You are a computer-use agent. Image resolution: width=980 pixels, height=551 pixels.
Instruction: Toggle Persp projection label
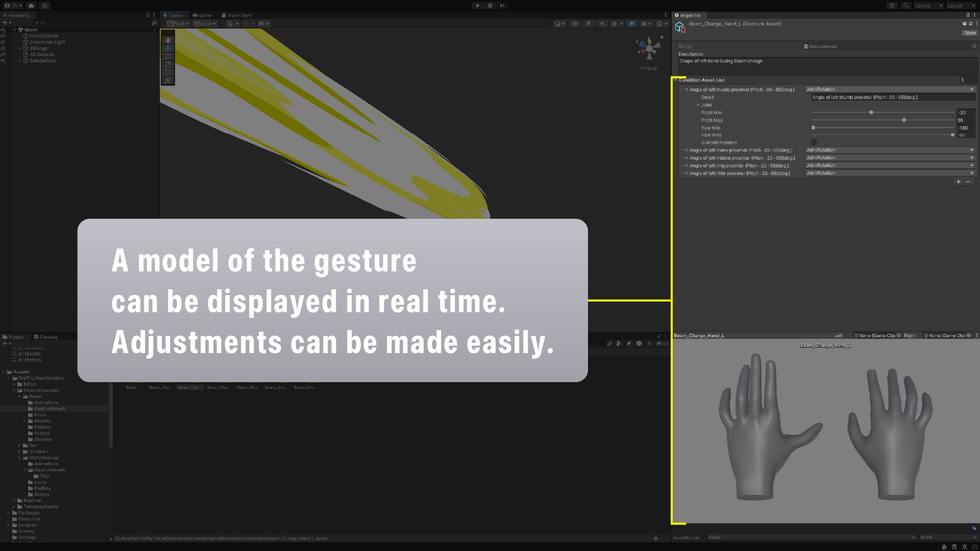pyautogui.click(x=649, y=68)
